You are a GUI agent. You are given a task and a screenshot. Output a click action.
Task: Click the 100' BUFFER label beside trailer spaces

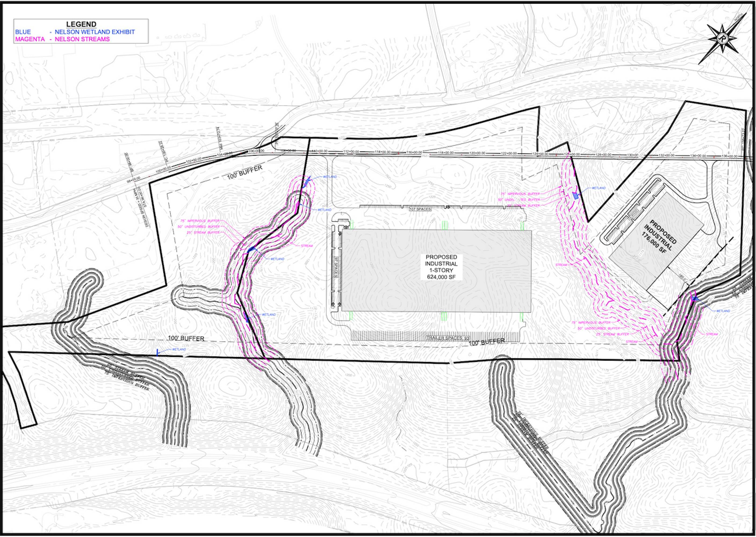coord(486,342)
